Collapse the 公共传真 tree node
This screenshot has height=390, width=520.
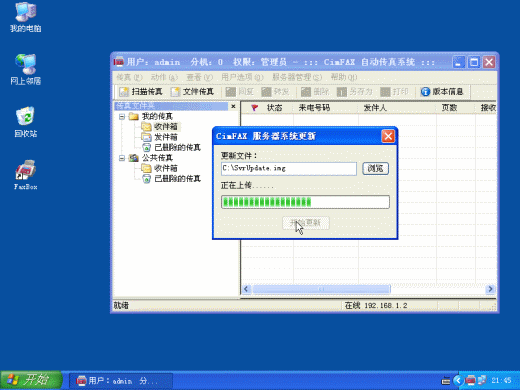[122, 158]
